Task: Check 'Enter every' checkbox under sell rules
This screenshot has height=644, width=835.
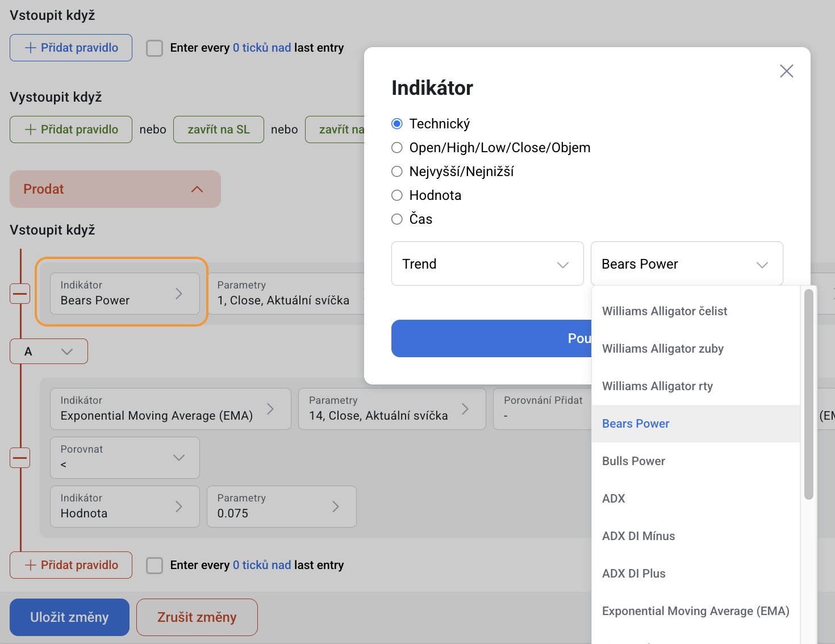Action: [155, 565]
